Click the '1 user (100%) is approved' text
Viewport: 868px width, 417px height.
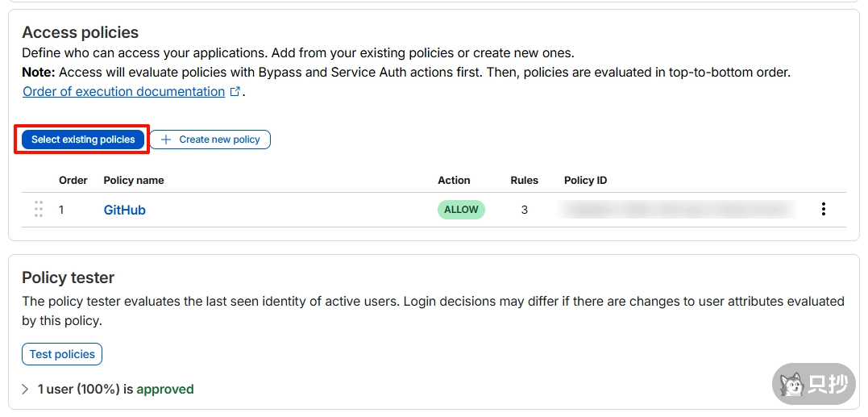[x=116, y=390]
